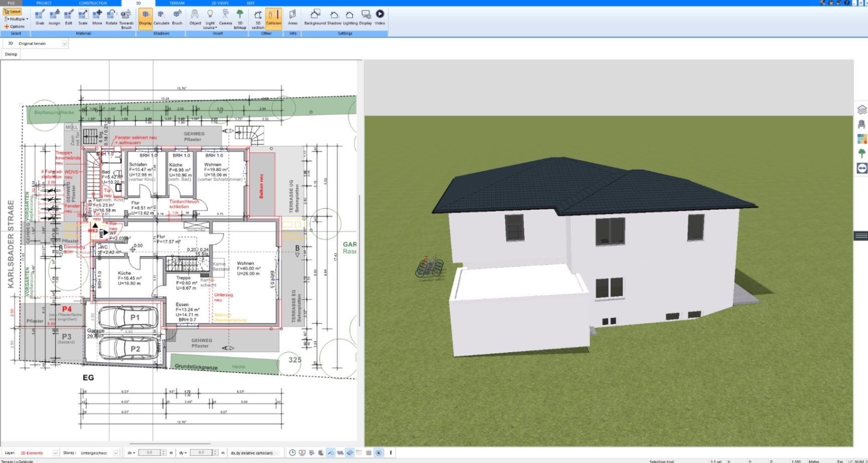Open Background settings

[315, 18]
